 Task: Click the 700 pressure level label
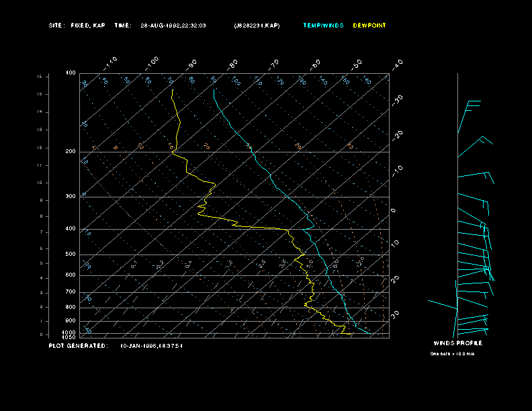(71, 291)
